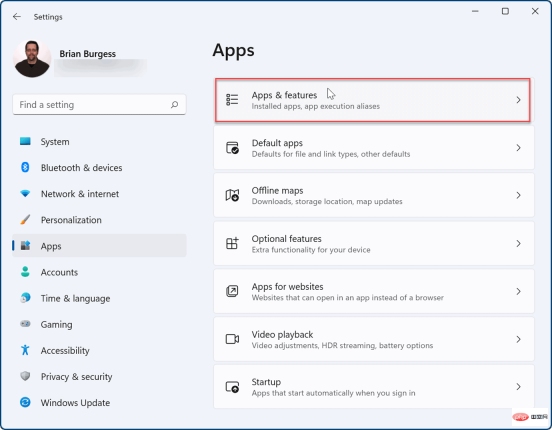Image resolution: width=552 pixels, height=430 pixels.
Task: Click the Video playback camera icon
Action: pos(232,339)
